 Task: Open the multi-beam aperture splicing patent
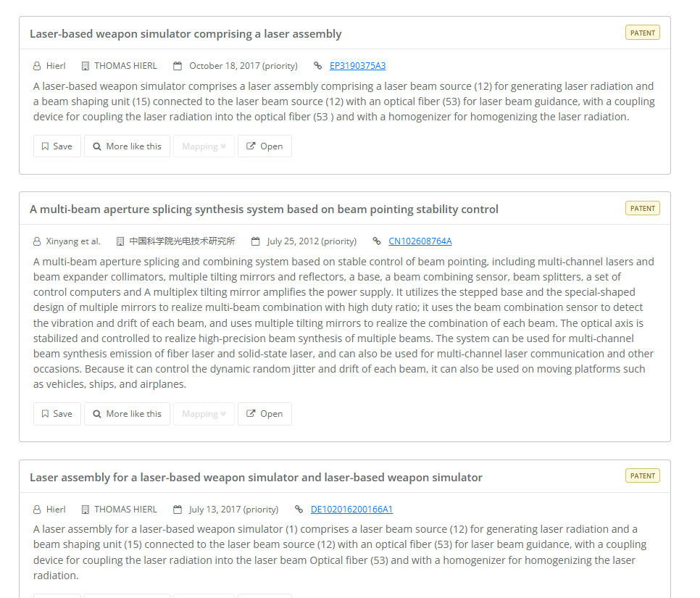(264, 414)
